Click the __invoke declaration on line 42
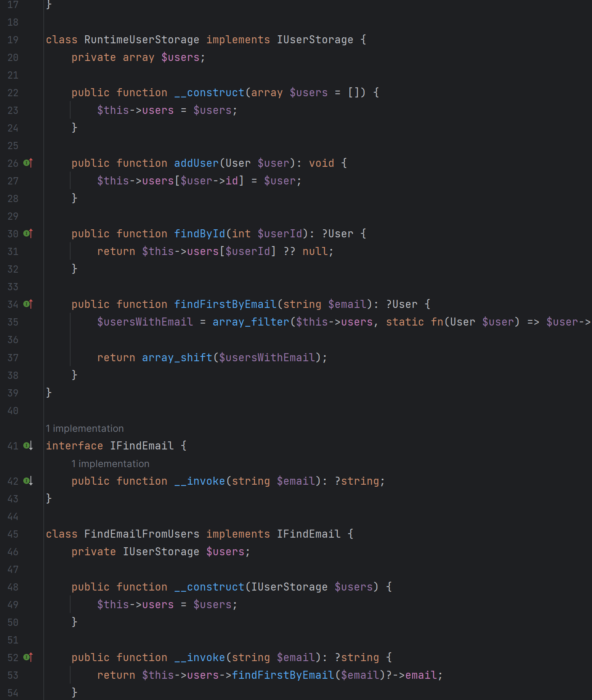 point(200,481)
